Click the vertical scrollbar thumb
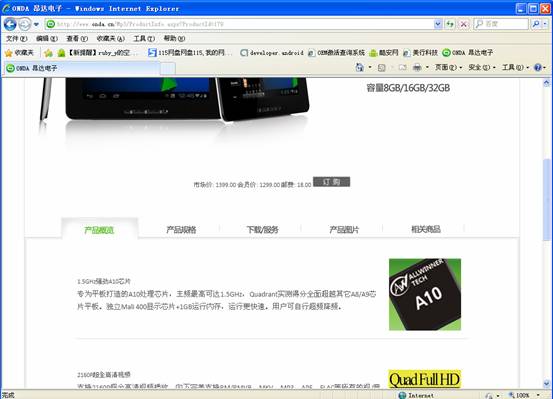This screenshot has width=553, height=399. 547,200
